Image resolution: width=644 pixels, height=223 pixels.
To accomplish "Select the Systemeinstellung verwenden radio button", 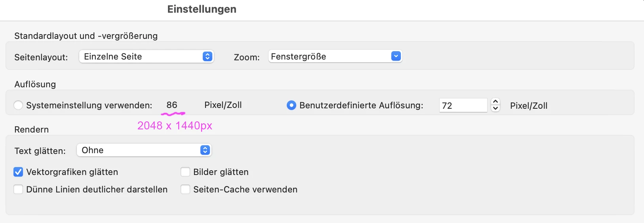I will tap(18, 105).
